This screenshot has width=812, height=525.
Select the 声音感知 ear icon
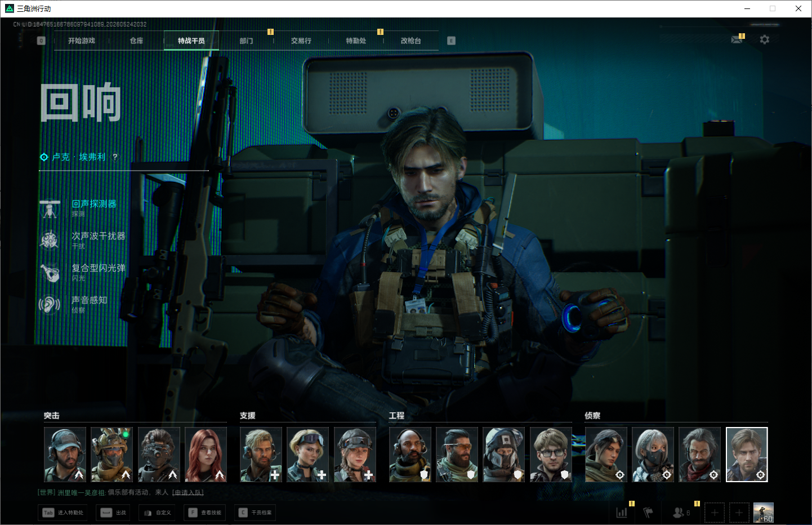pyautogui.click(x=50, y=305)
